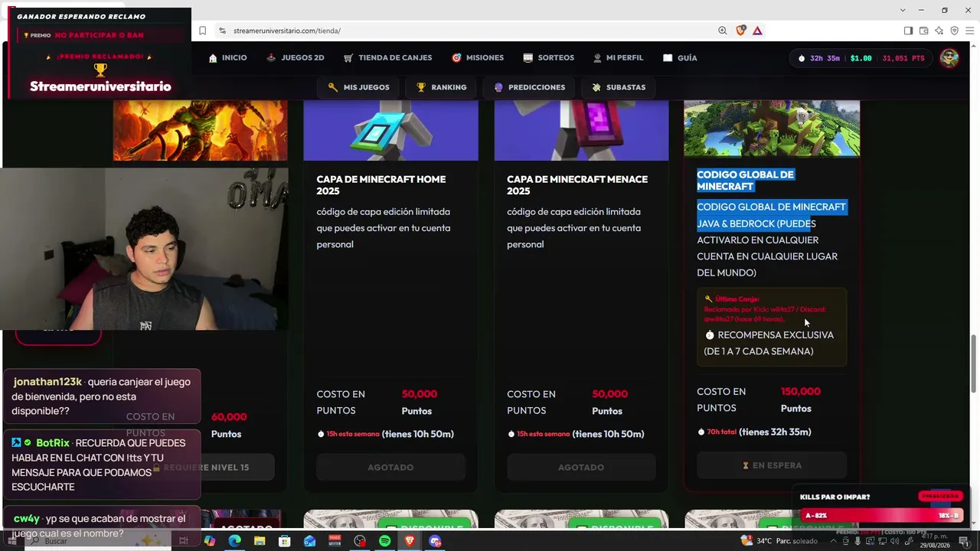Open the Codigo Global de Minecraft image
This screenshot has width=980, height=551.
(x=772, y=128)
